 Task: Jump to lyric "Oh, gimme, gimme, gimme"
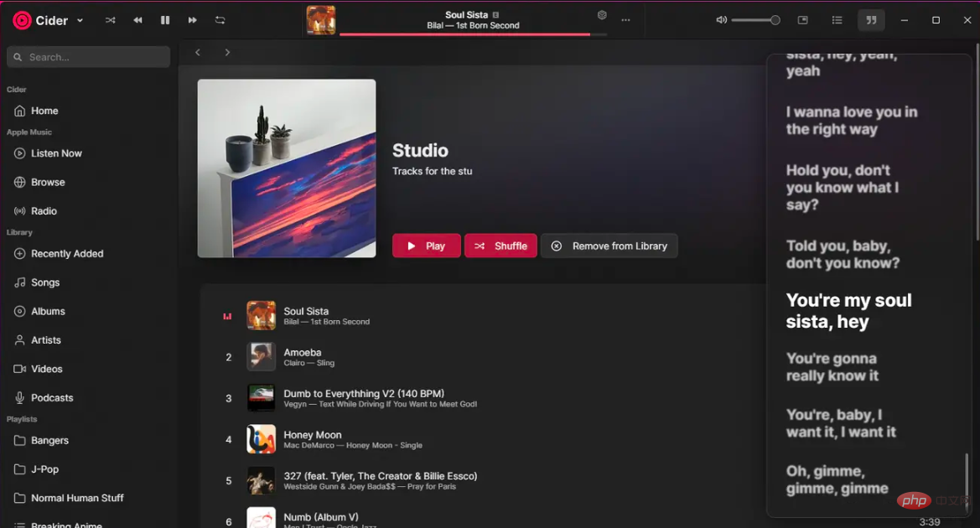(x=837, y=479)
